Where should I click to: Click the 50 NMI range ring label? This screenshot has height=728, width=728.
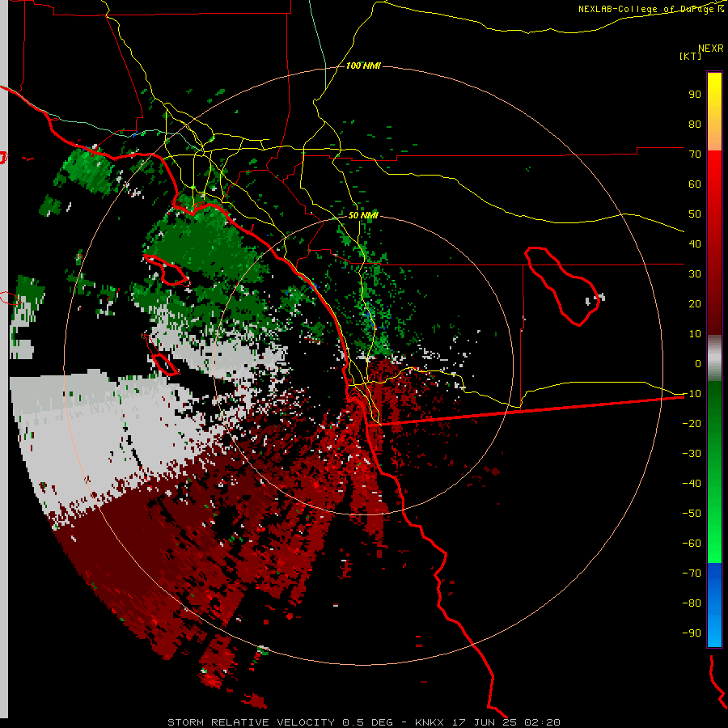[x=363, y=215]
